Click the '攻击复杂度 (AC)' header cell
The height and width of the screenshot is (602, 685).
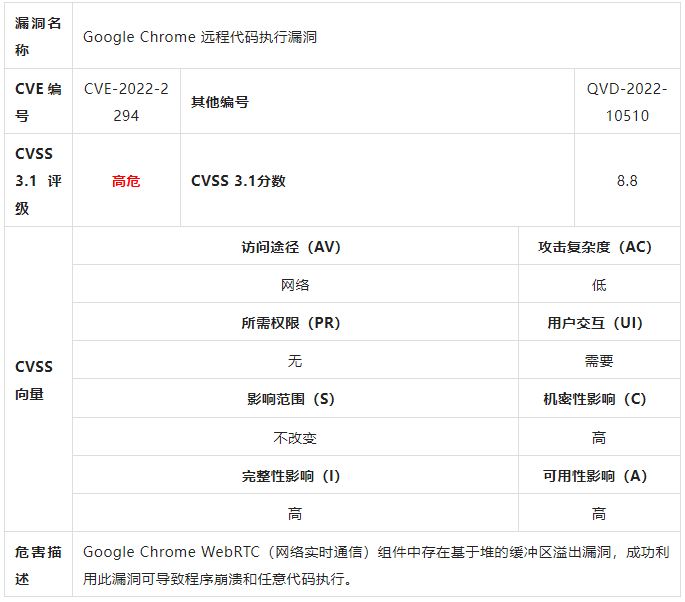coord(599,246)
